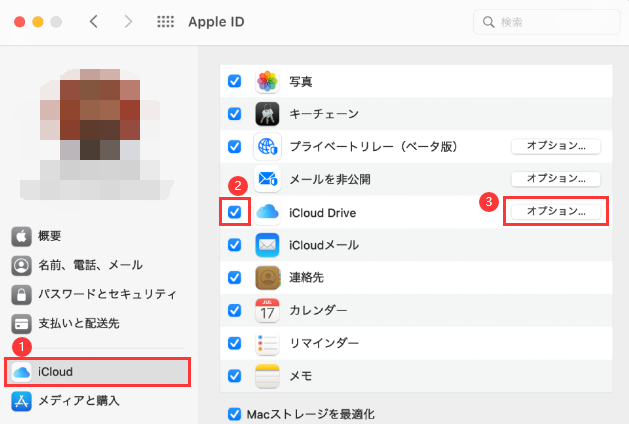
Task: Click the person icon beside 名前、電話、メール
Action: pos(21,265)
